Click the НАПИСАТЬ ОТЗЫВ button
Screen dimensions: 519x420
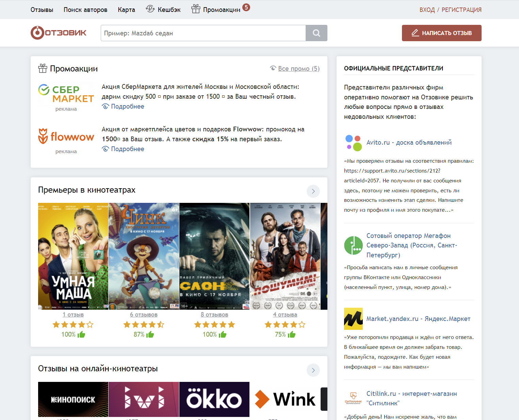(x=442, y=33)
